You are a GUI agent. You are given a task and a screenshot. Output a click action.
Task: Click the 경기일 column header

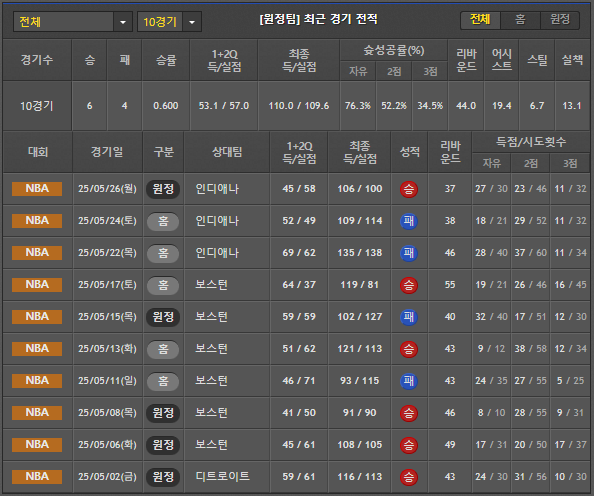[107, 152]
